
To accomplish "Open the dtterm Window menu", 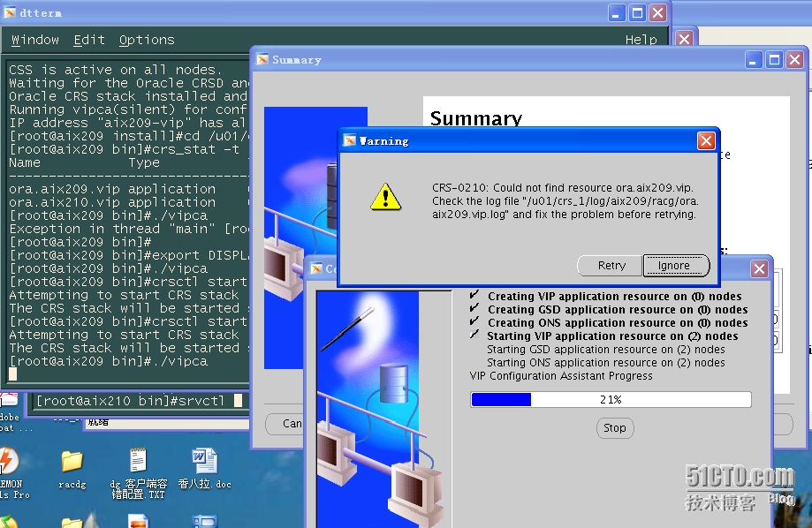I will coord(35,40).
